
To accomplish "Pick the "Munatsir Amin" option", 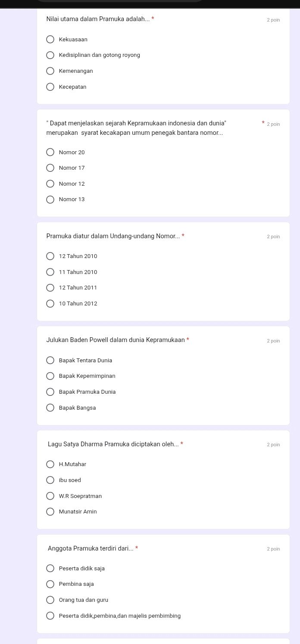I will click(50, 512).
